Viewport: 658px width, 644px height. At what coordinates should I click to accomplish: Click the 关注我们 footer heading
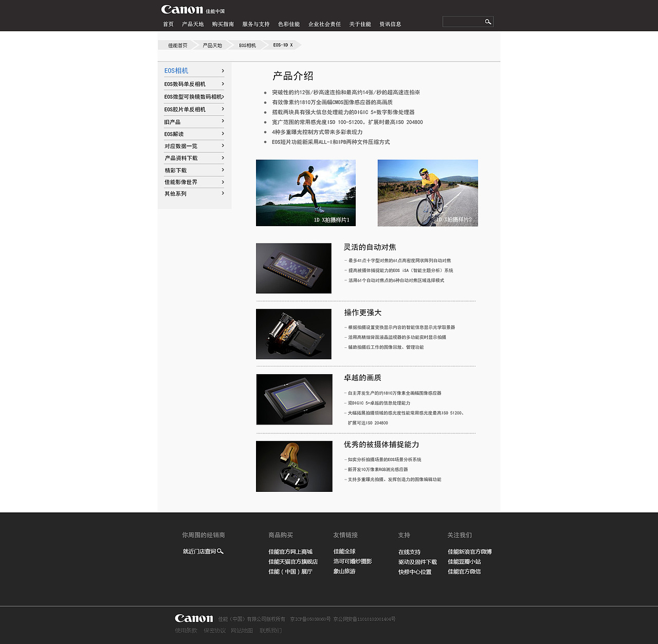click(x=460, y=535)
